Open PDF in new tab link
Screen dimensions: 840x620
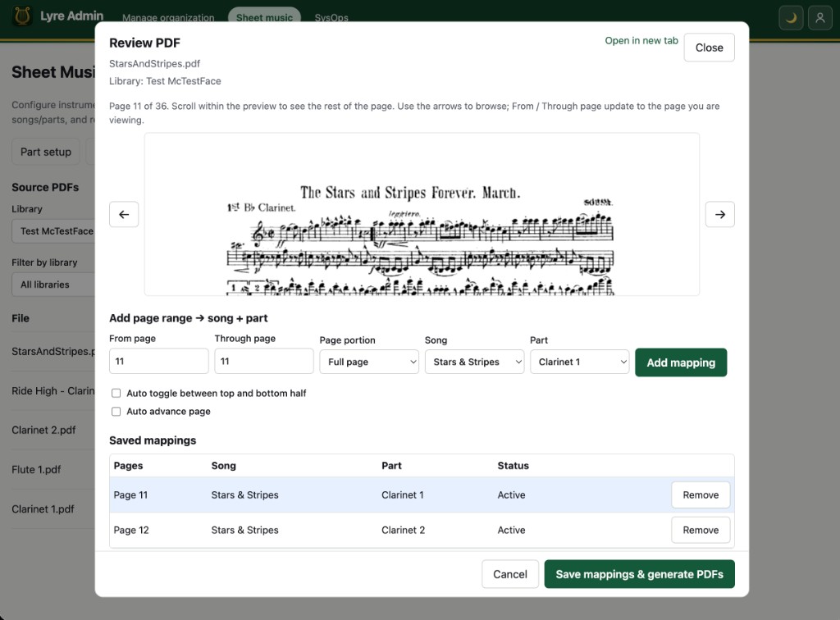(641, 41)
